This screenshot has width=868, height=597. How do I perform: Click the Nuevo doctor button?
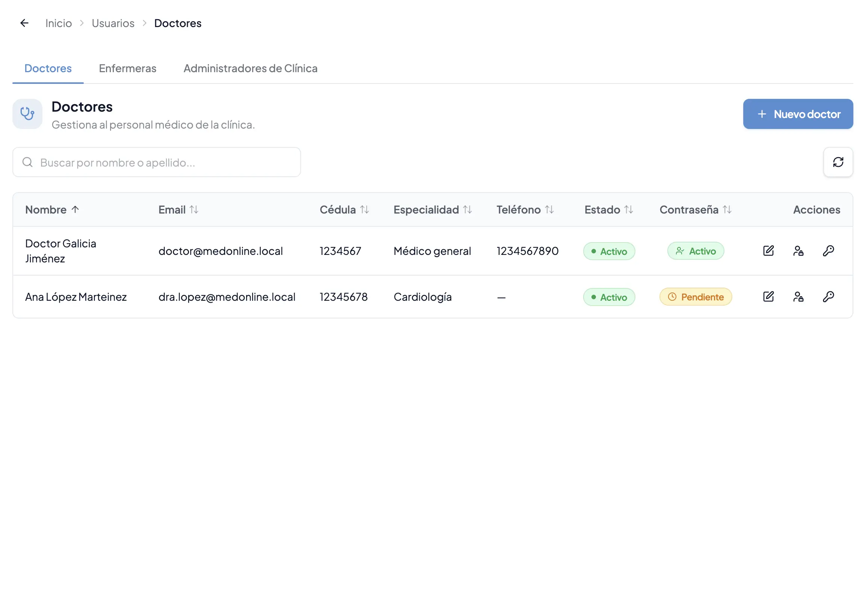(x=798, y=114)
